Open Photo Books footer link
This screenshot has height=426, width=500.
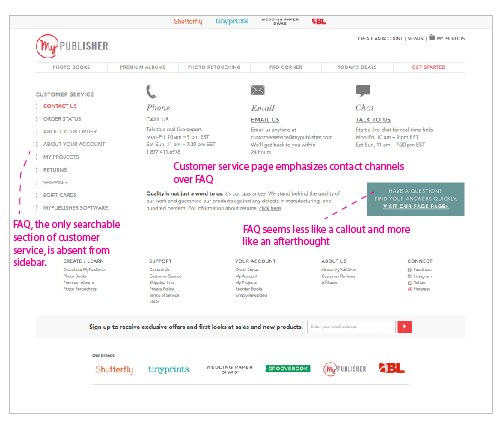tap(75, 276)
